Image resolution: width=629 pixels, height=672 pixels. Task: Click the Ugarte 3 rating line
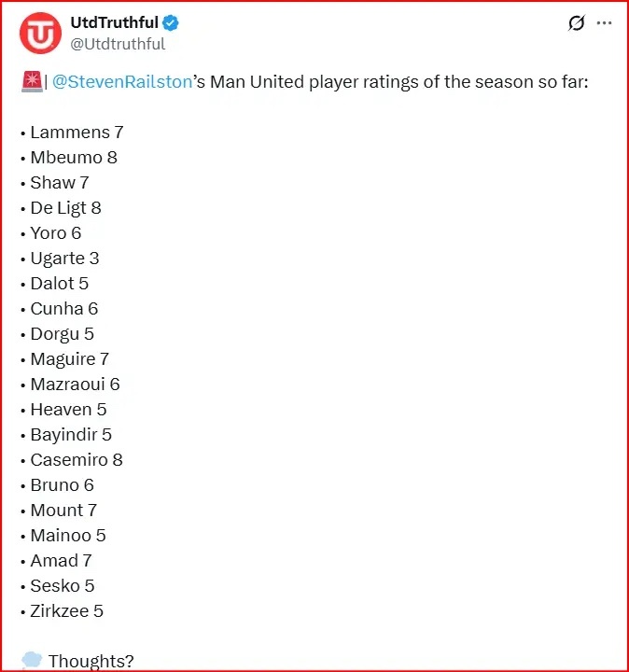(x=60, y=259)
